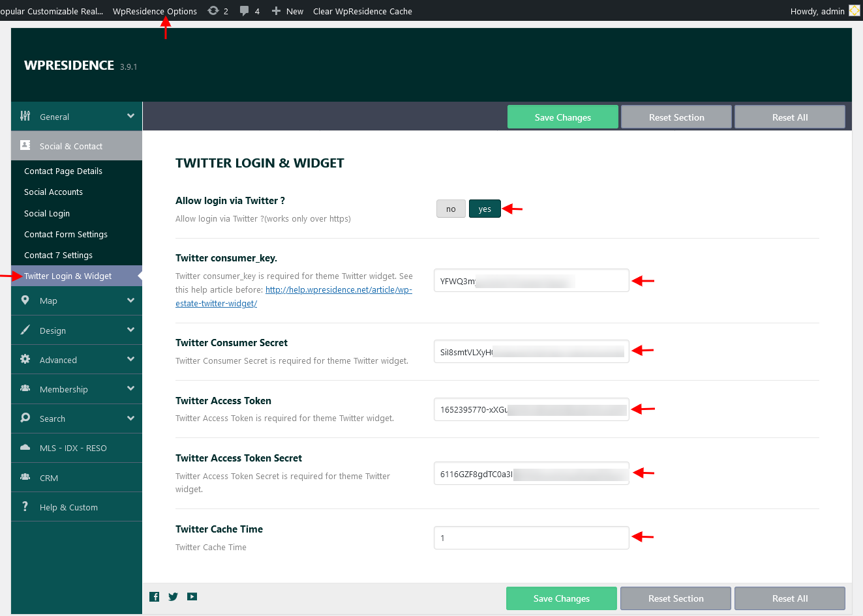Click the site name in admin bar
863x616 pixels.
pos(52,11)
